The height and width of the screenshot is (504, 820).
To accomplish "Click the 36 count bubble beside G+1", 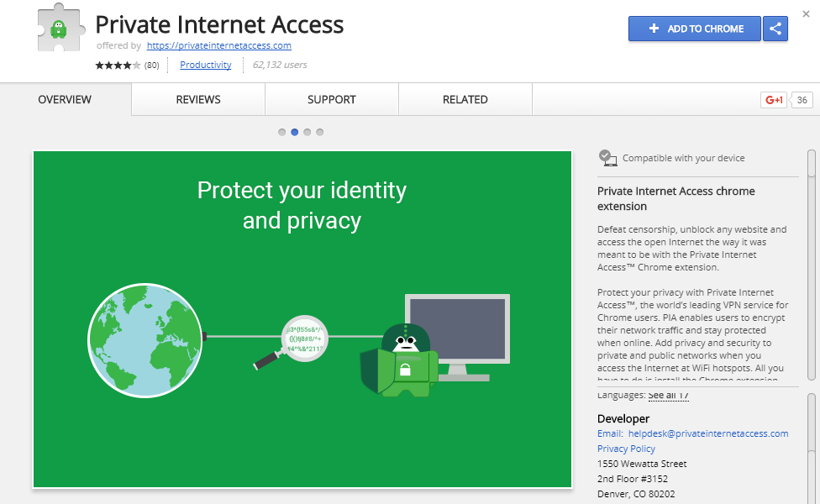I will tap(802, 100).
